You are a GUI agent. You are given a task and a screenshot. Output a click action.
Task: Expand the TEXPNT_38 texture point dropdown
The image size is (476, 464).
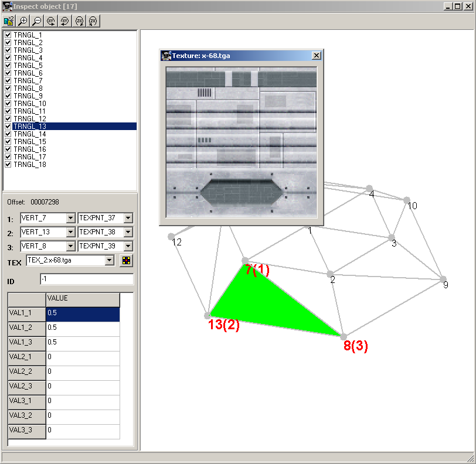(x=128, y=232)
